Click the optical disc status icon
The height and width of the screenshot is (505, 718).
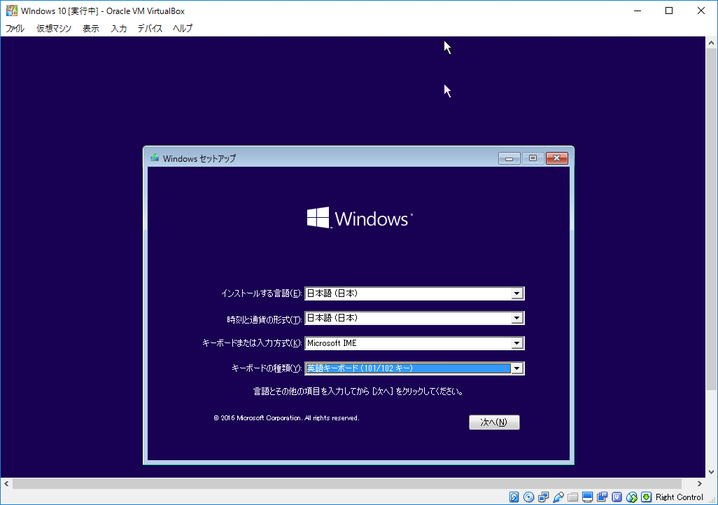pos(528,497)
